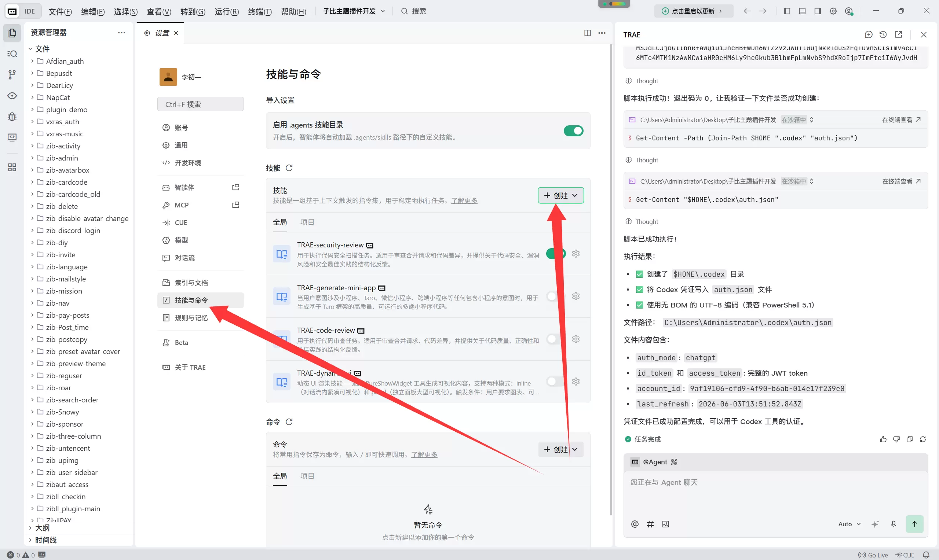Enable the TRAE-generate-mini-app skill toggle

coord(556,296)
